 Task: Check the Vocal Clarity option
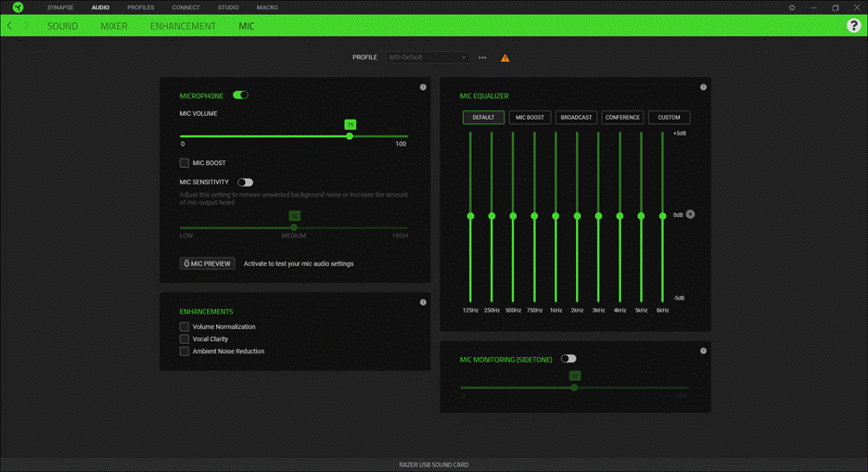point(185,339)
